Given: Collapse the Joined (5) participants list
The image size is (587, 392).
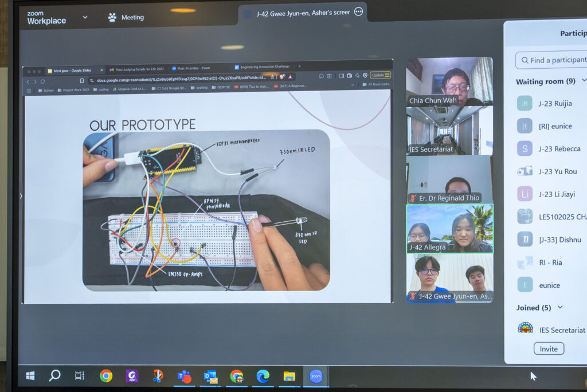Looking at the screenshot, I should 560,308.
